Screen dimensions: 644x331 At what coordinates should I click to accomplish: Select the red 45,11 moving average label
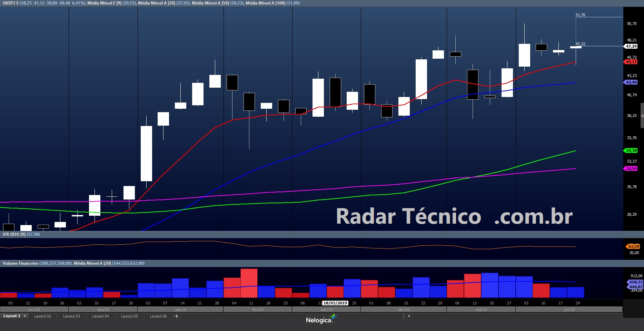click(x=631, y=62)
